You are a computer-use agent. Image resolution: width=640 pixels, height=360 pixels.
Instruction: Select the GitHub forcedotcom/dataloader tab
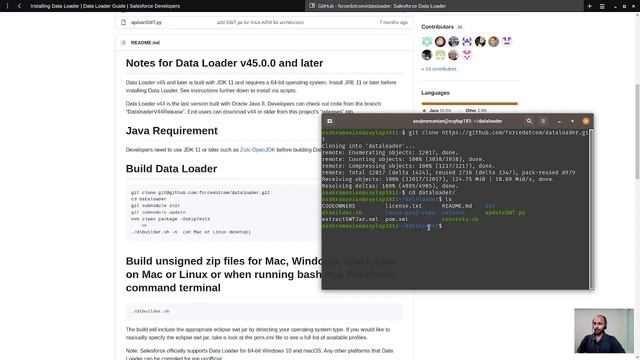(x=444, y=6)
